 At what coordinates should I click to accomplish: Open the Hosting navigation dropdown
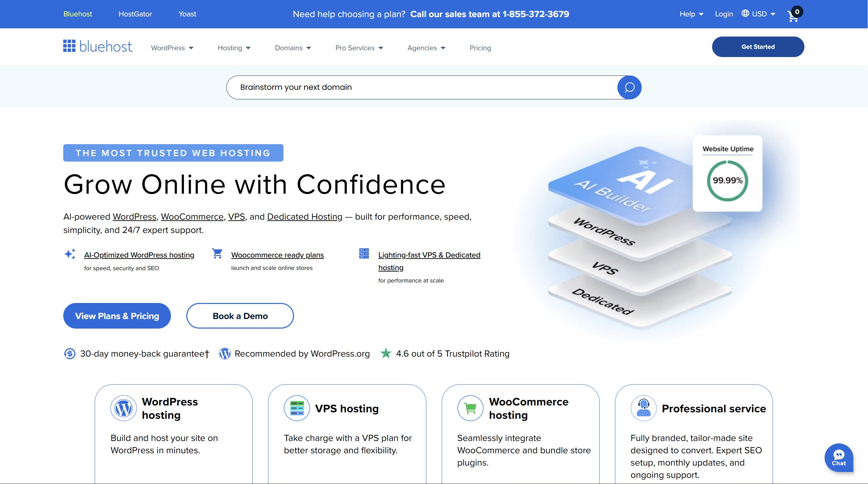[233, 48]
